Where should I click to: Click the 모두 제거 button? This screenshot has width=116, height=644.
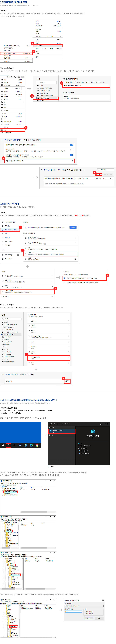pos(99,174)
